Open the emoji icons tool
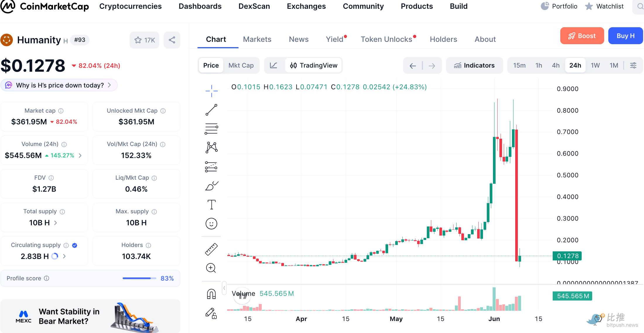644x333 pixels. coord(211,224)
